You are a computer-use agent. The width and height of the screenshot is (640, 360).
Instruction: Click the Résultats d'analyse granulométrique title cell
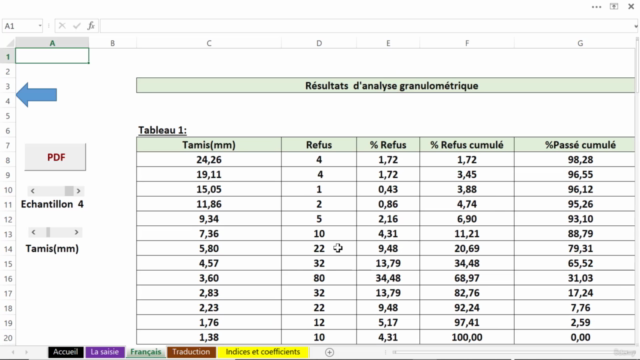[386, 85]
